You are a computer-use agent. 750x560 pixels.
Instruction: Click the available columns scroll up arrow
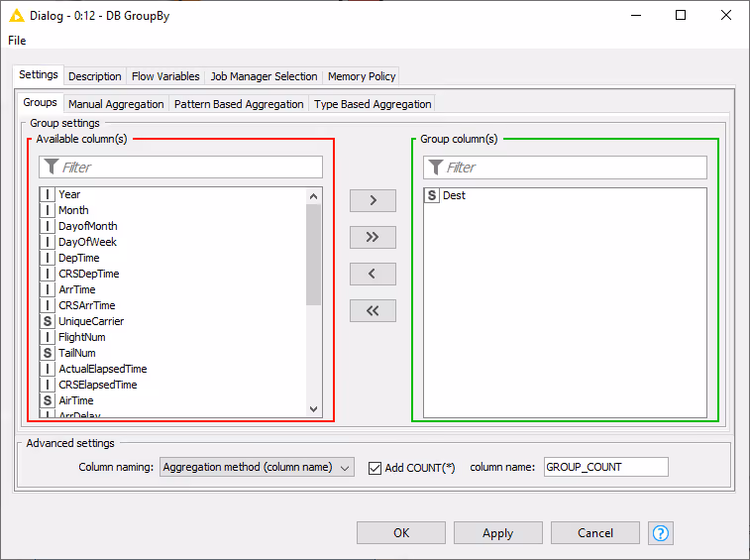tap(314, 196)
